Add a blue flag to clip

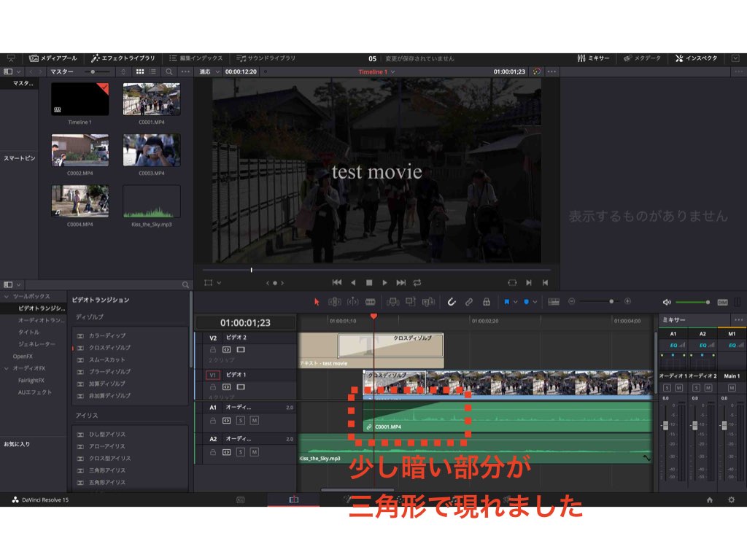coord(507,302)
